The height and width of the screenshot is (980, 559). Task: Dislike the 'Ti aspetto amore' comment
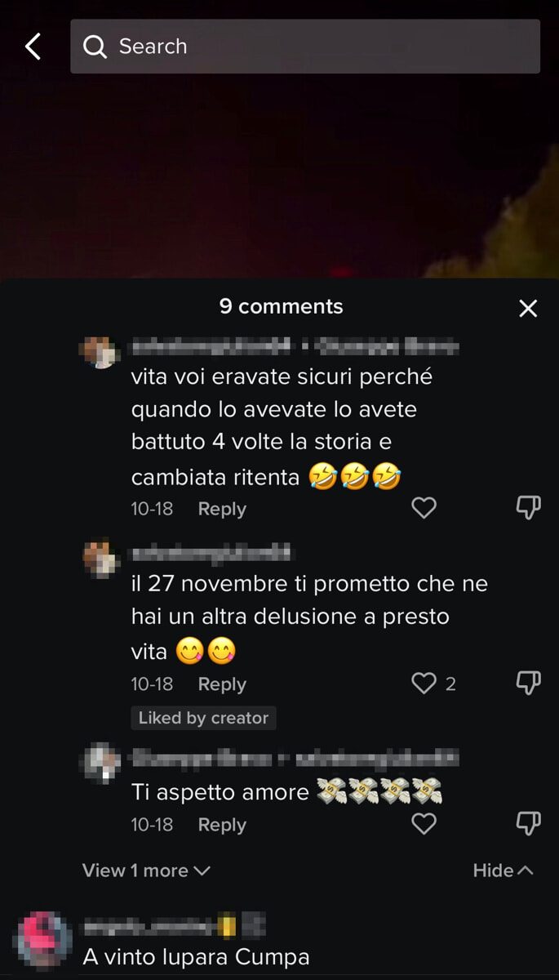(529, 824)
